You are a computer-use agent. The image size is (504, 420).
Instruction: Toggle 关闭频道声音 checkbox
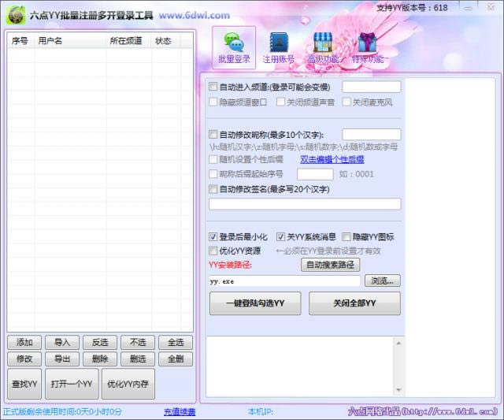(280, 102)
